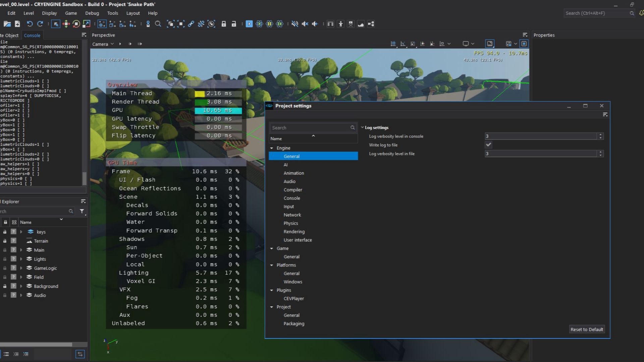Image resolution: width=644 pixels, height=362 pixels.
Task: Open the display resolution monitor dropdown in viewport
Action: pos(468,44)
